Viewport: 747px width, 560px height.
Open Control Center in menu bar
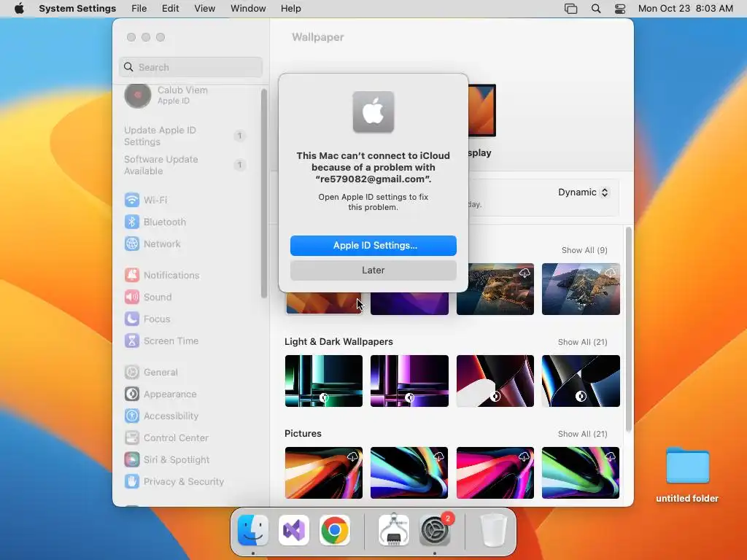click(x=620, y=9)
